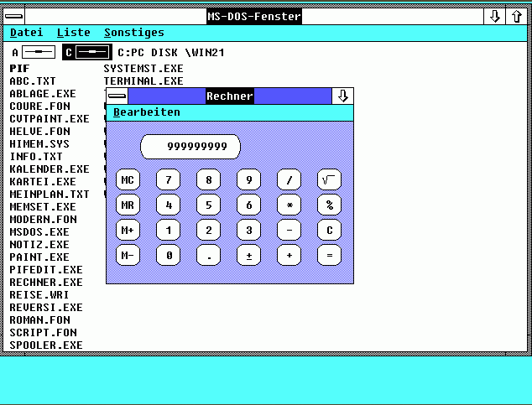This screenshot has width=532, height=405.
Task: Select MEMSET.EXE in file list
Action: click(43, 206)
